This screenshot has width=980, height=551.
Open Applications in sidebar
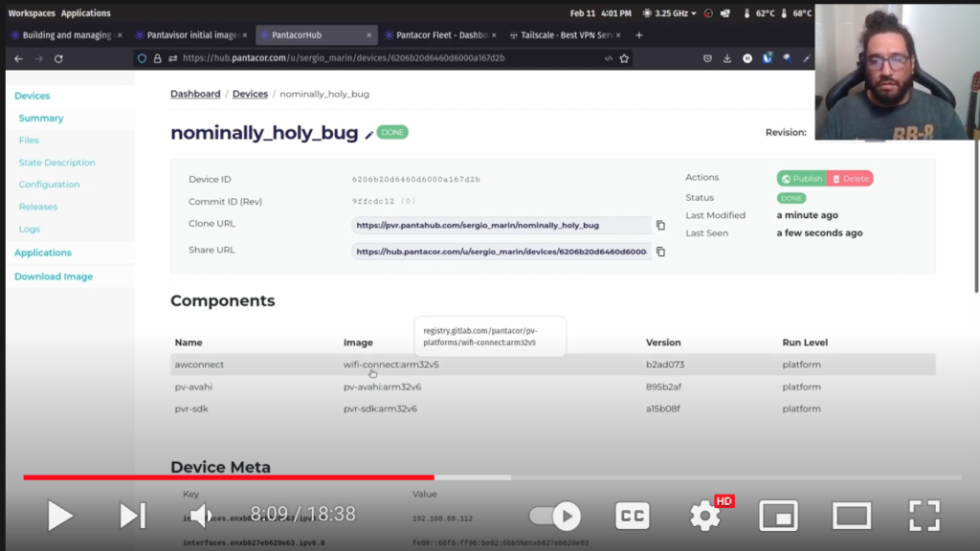pos(43,253)
